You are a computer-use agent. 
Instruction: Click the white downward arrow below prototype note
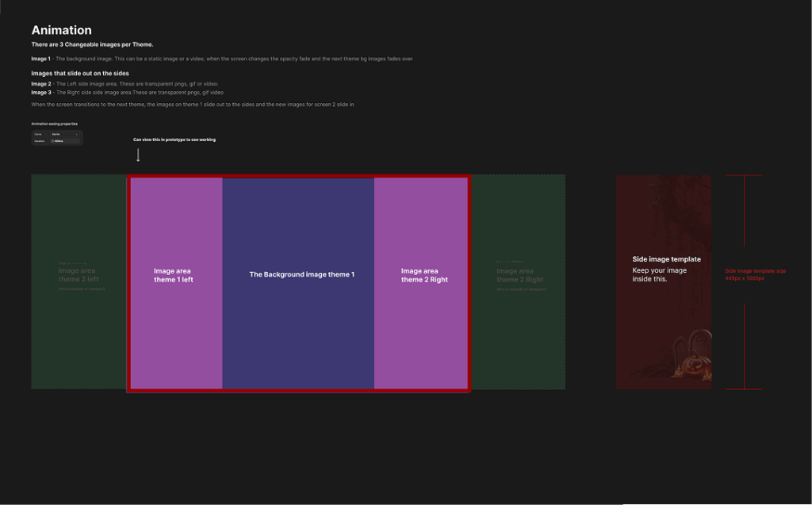tap(138, 155)
